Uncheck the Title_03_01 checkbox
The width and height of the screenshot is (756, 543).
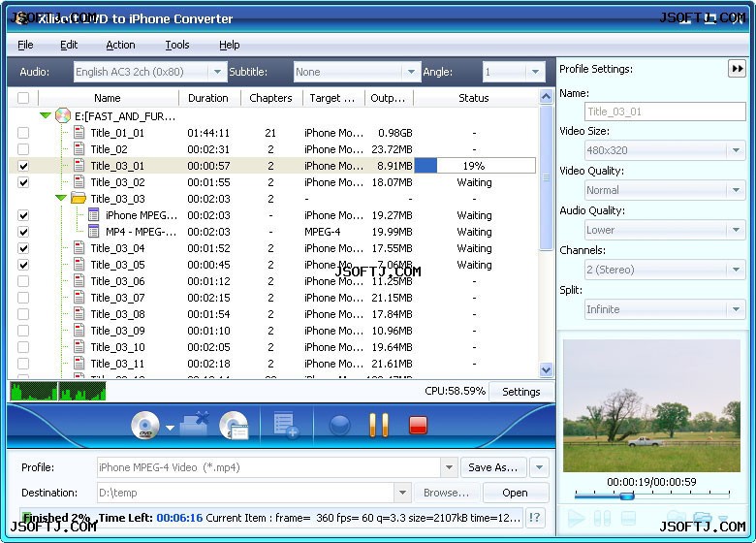coord(23,166)
